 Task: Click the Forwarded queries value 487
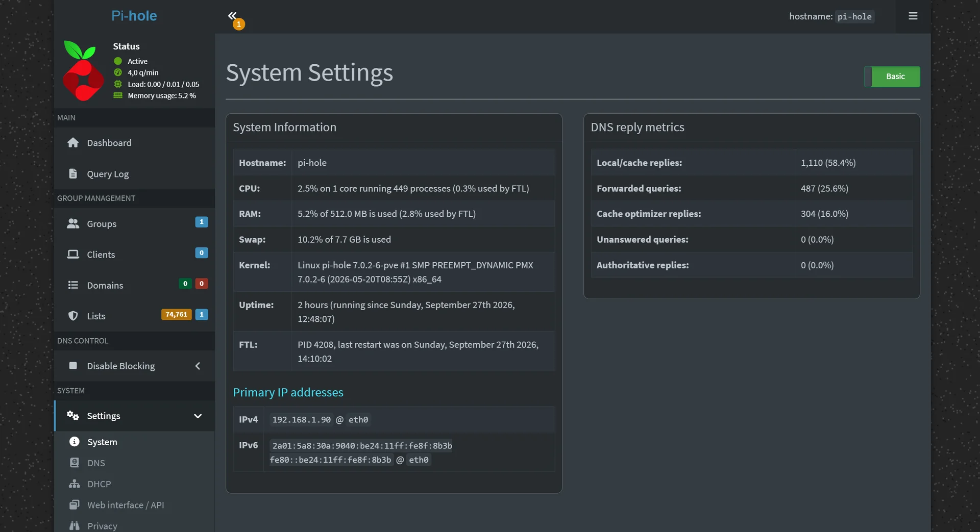824,188
